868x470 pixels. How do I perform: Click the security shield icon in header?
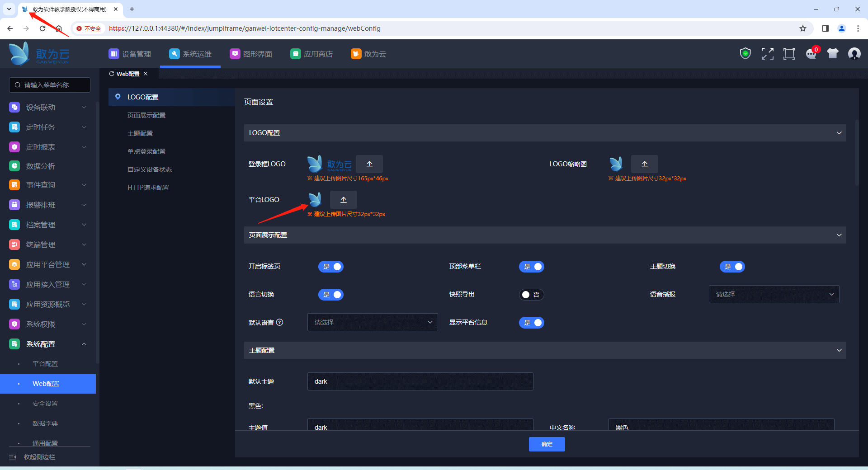745,54
